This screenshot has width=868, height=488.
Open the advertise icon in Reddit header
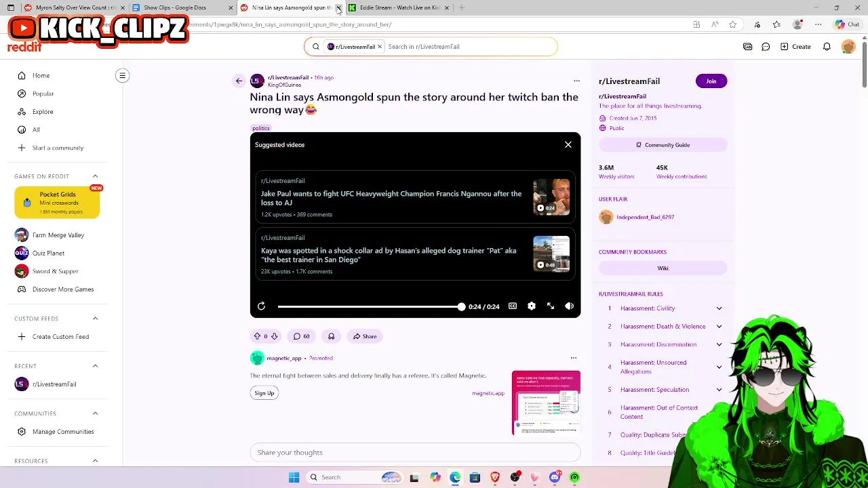click(747, 47)
